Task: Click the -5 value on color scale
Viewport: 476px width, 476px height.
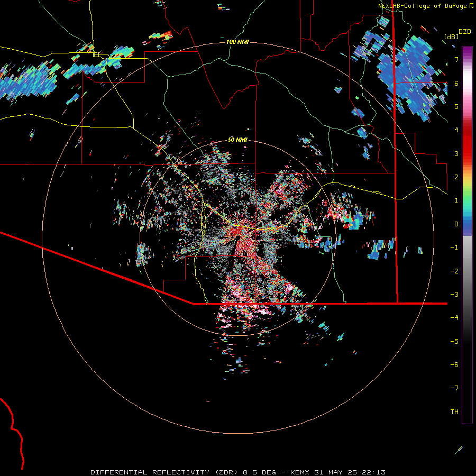Action: point(454,342)
